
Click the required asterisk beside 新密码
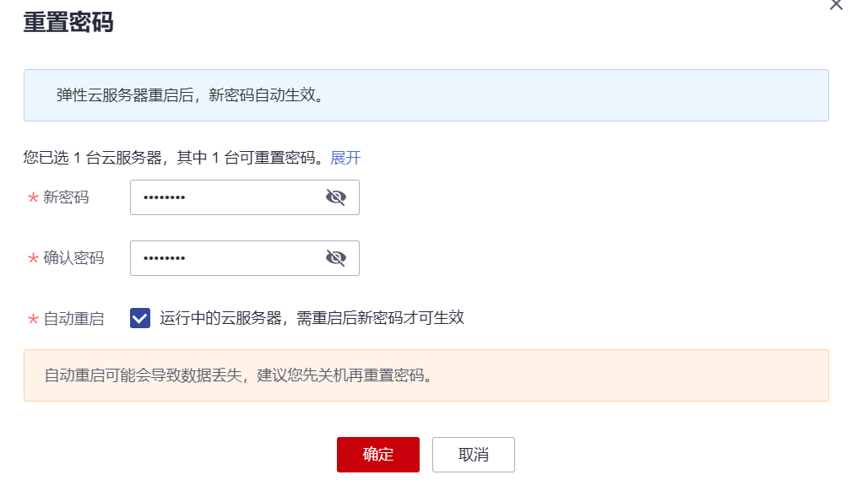click(x=33, y=198)
